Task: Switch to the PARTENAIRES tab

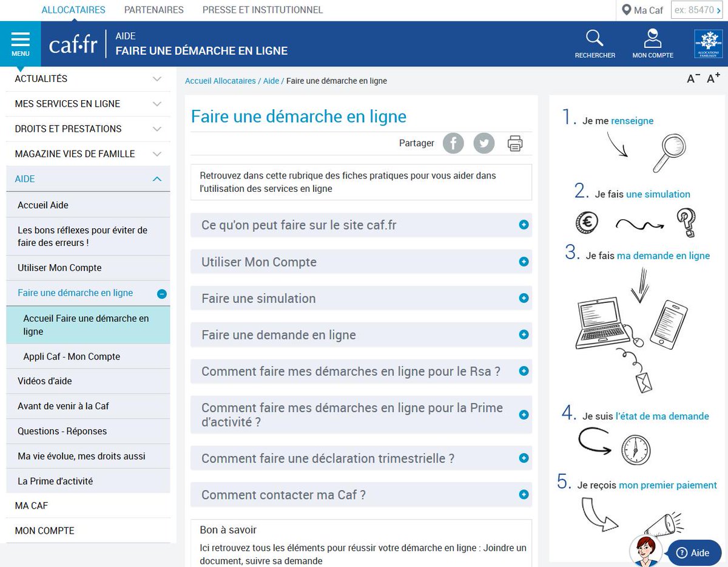Action: tap(154, 10)
